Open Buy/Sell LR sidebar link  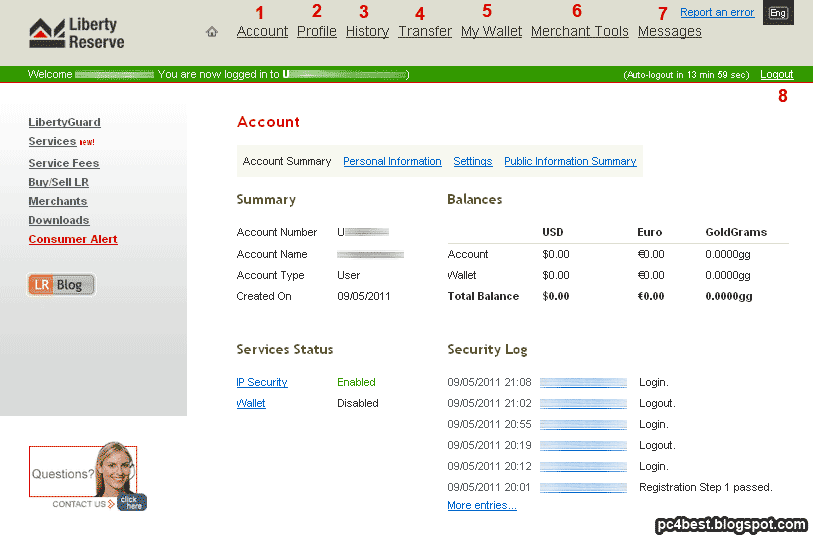pos(59,182)
